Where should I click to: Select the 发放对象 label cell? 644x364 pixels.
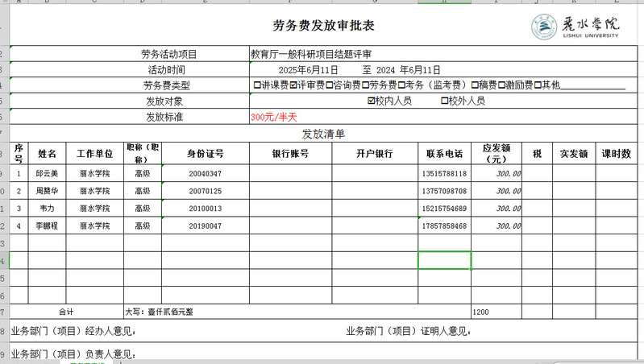130,101
